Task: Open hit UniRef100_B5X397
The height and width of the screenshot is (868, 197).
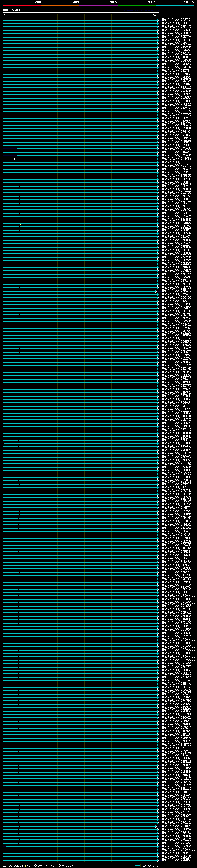Action: pos(177,623)
